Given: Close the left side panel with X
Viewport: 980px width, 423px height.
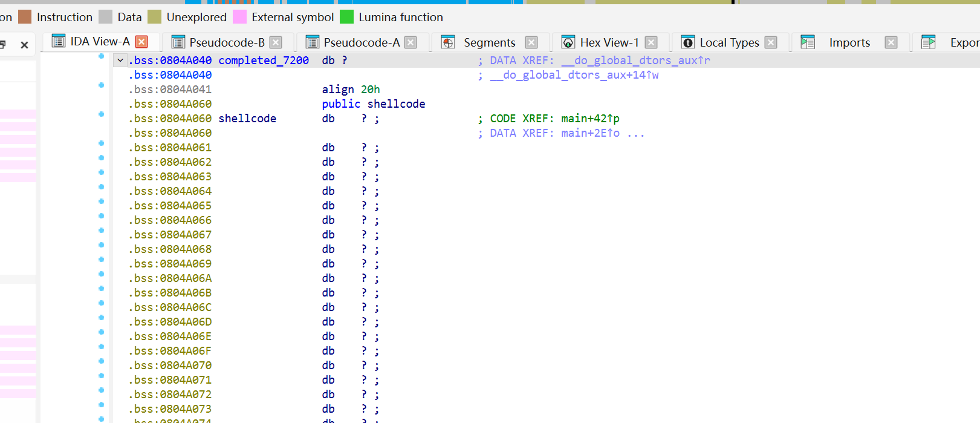Looking at the screenshot, I should (x=24, y=45).
